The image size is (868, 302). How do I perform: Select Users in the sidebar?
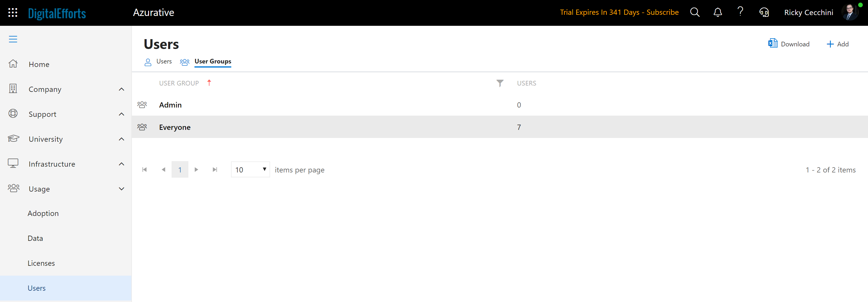pos(66,288)
